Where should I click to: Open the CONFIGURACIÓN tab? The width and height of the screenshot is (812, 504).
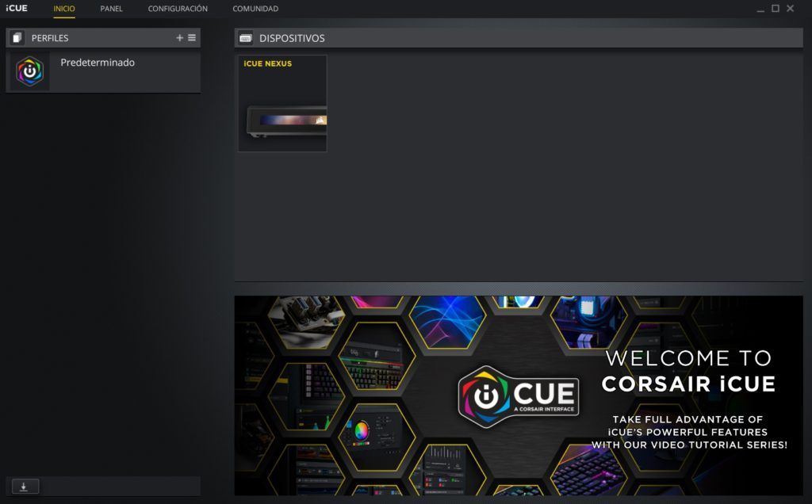click(178, 9)
